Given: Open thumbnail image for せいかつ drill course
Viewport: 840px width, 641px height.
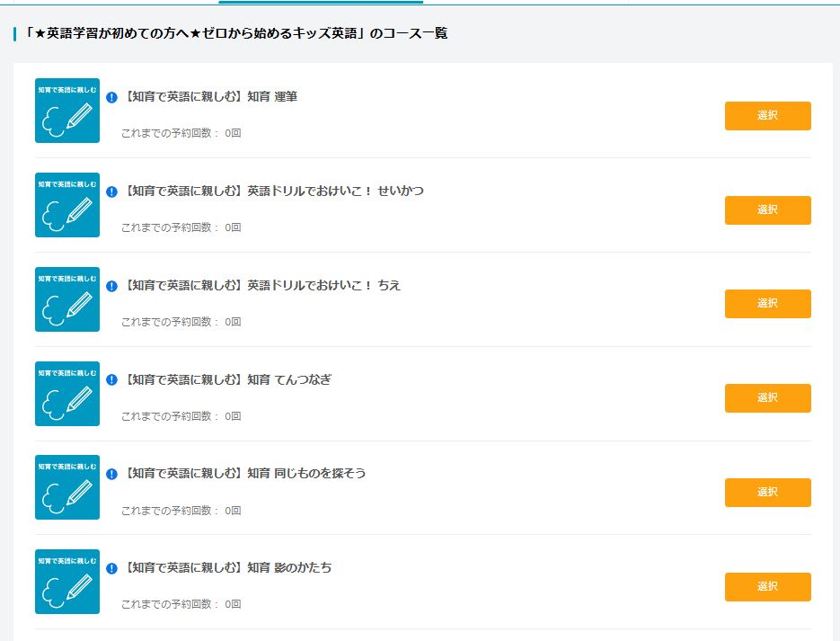Looking at the screenshot, I should pyautogui.click(x=67, y=205).
